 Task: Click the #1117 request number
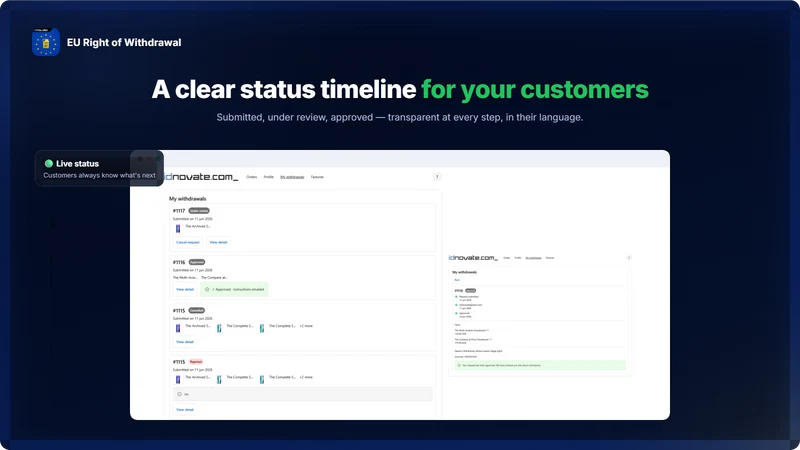click(179, 211)
